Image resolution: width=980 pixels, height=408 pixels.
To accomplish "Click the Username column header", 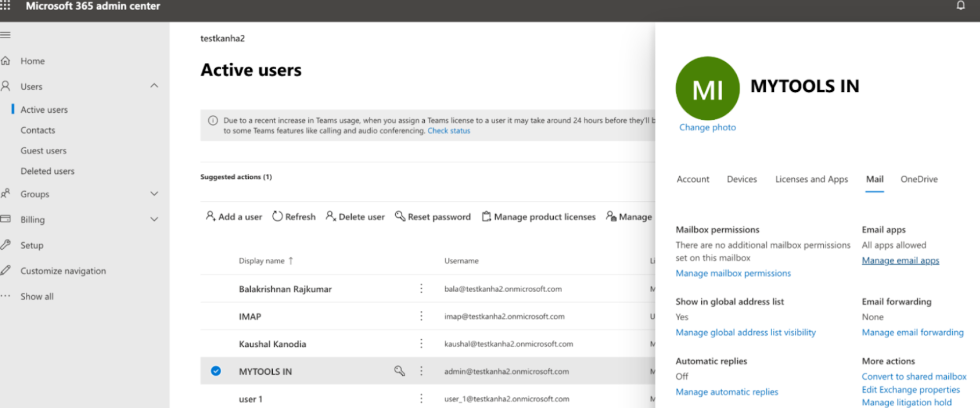I will pyautogui.click(x=461, y=260).
